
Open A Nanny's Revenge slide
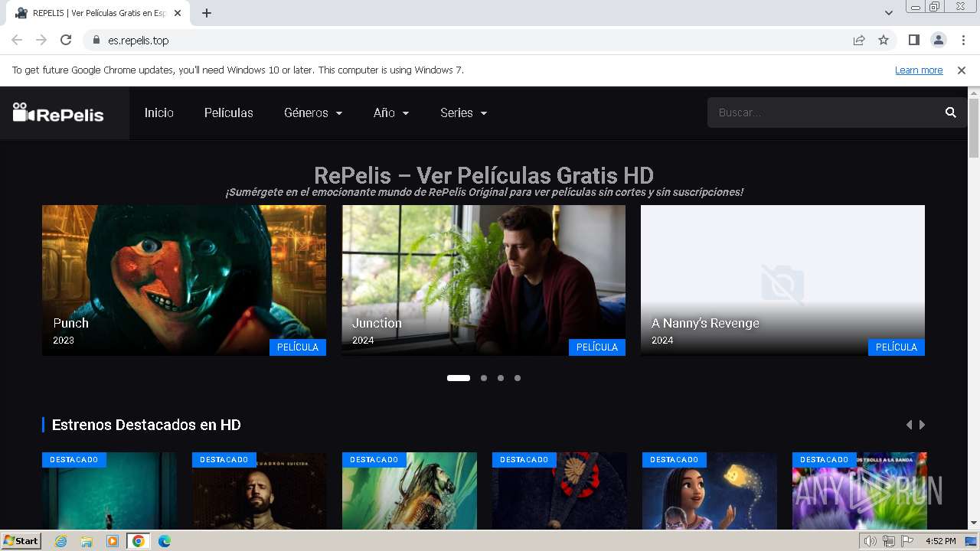pos(782,280)
